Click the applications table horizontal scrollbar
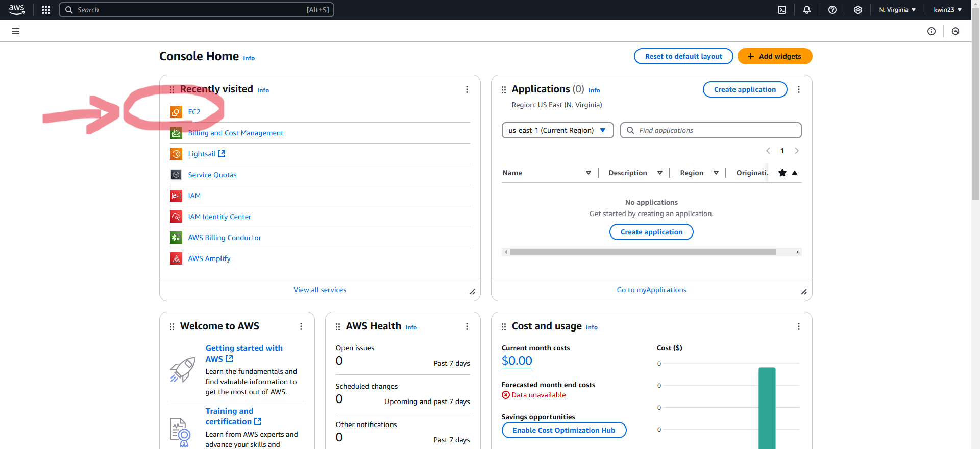Image resolution: width=980 pixels, height=449 pixels. (643, 252)
